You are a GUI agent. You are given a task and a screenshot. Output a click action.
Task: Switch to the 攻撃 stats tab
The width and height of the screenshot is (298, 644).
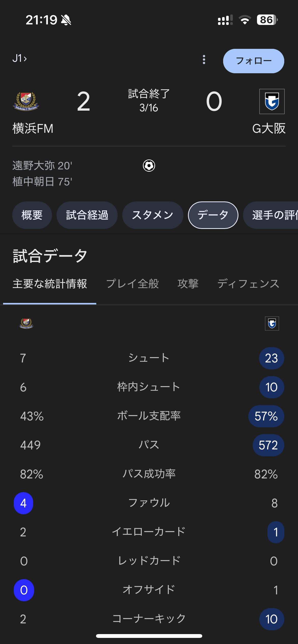point(188,284)
